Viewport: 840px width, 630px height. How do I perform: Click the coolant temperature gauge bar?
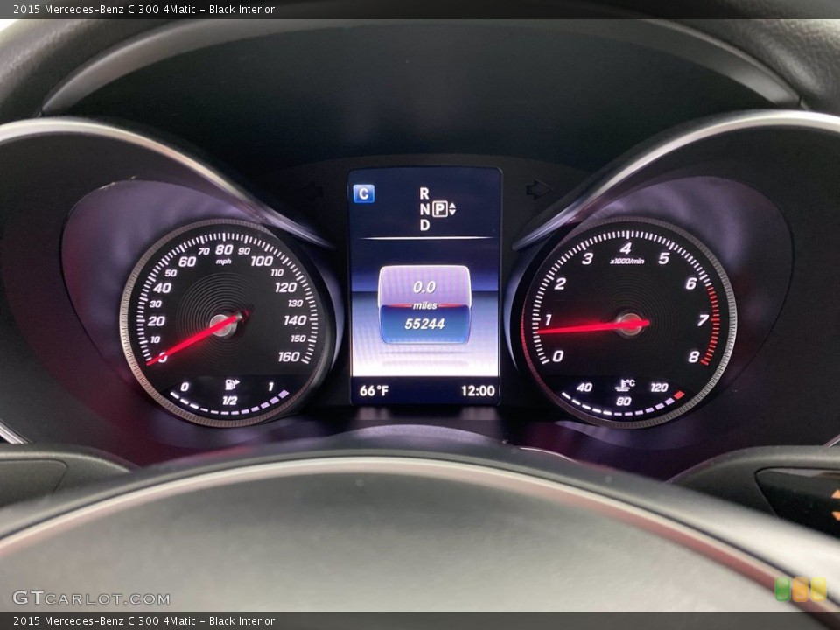tap(624, 405)
